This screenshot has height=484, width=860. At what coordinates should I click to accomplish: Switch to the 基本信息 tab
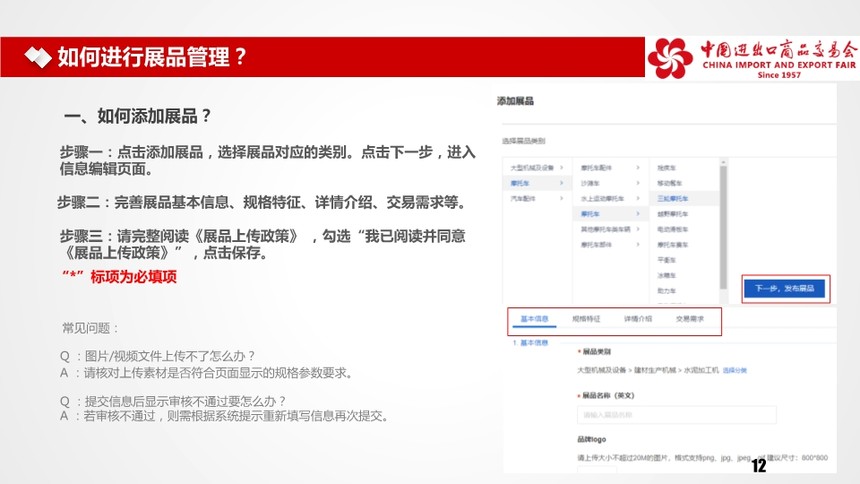[x=534, y=319]
